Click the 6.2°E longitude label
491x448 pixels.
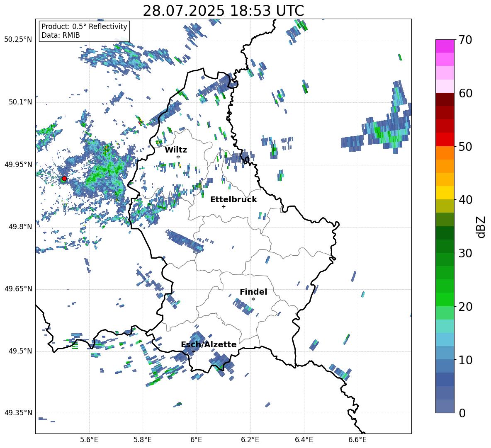[x=250, y=440]
